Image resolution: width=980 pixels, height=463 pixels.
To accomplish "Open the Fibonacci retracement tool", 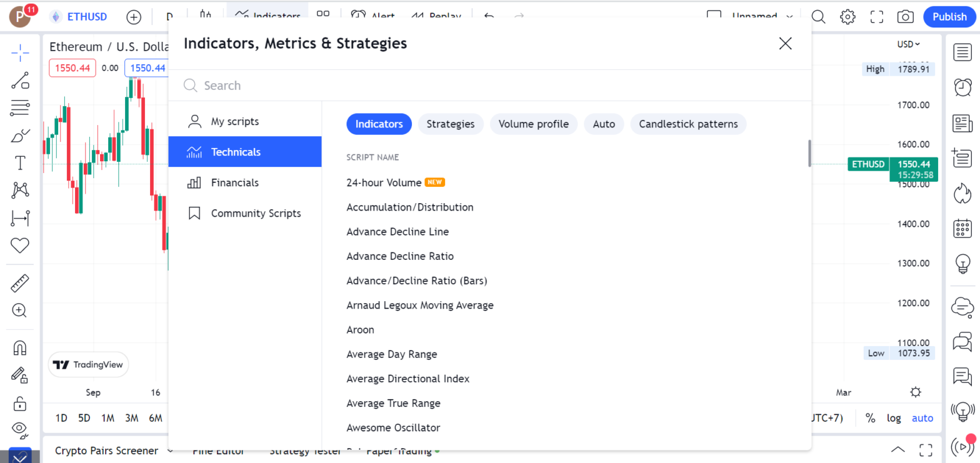I will point(20,108).
